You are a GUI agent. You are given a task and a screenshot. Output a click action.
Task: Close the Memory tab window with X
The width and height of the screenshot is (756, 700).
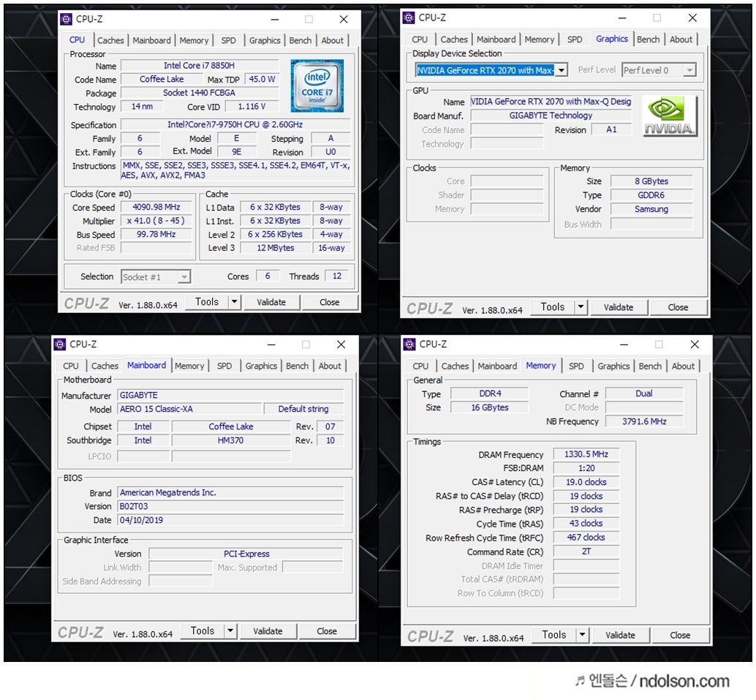(695, 345)
